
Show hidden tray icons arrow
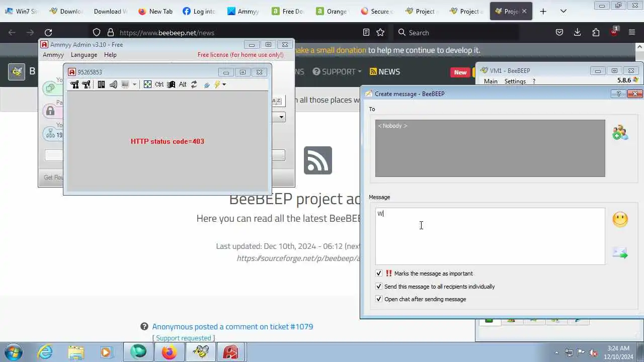[x=556, y=353]
